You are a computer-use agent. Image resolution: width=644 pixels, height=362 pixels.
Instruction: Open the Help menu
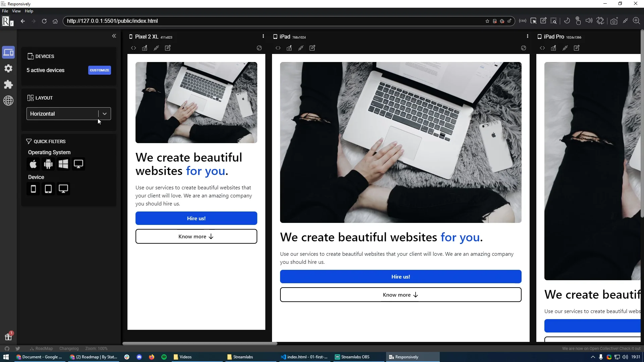coord(29,11)
